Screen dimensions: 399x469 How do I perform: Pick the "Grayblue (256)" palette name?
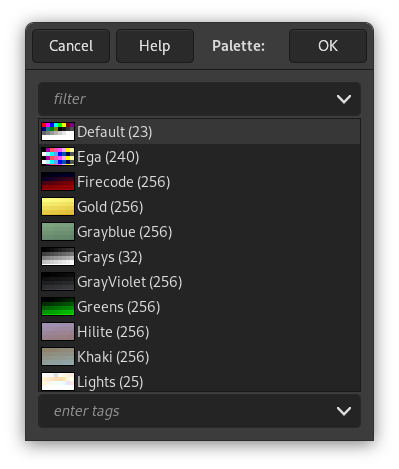coord(125,232)
